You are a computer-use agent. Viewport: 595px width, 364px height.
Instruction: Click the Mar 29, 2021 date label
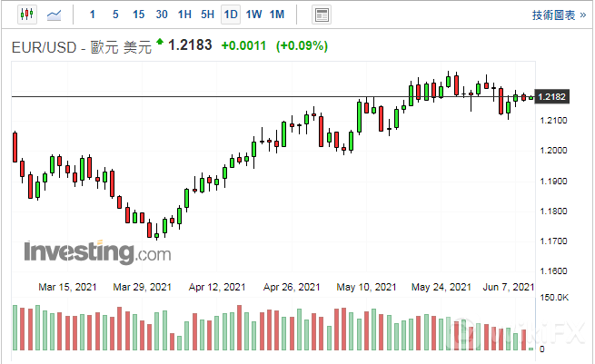tap(143, 287)
